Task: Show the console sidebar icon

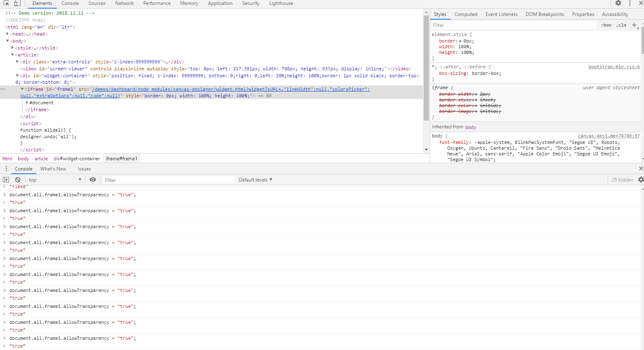Action: pos(6,179)
